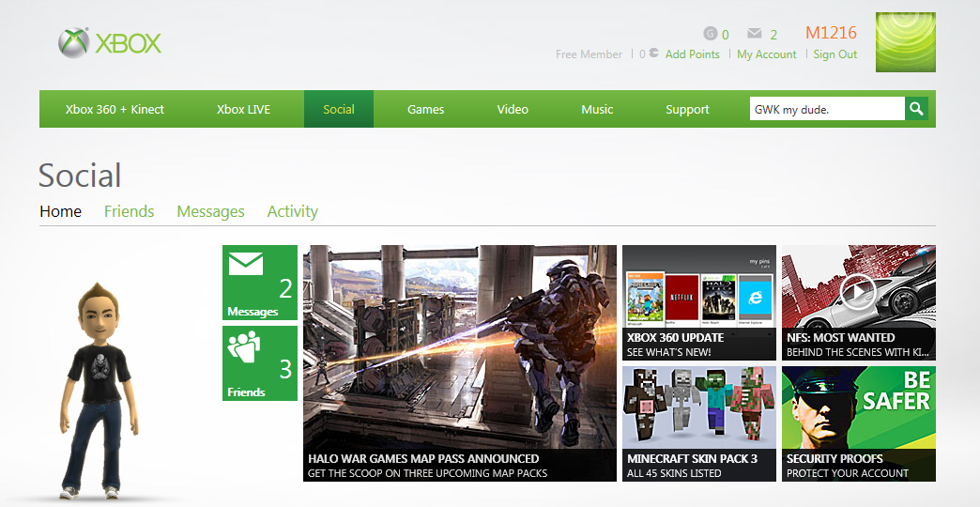Play the NFS Most Wanted video
Viewport: 980px width, 507px height.
coord(858,291)
